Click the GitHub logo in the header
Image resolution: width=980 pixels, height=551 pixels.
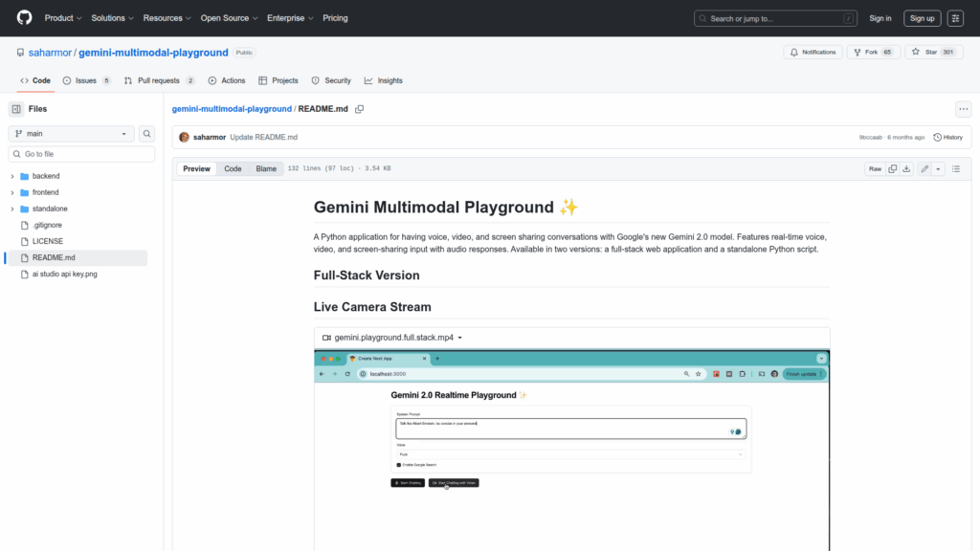pos(24,18)
